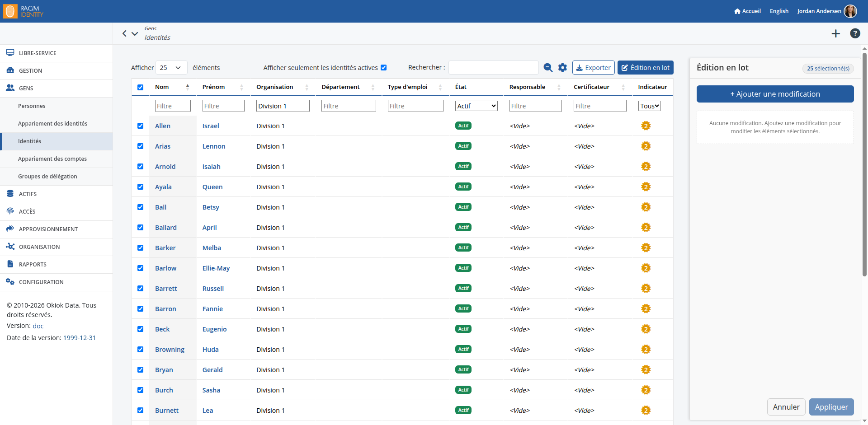Viewport: 868px width, 425px height.
Task: Open the Afficher 25 elements dropdown
Action: (171, 68)
